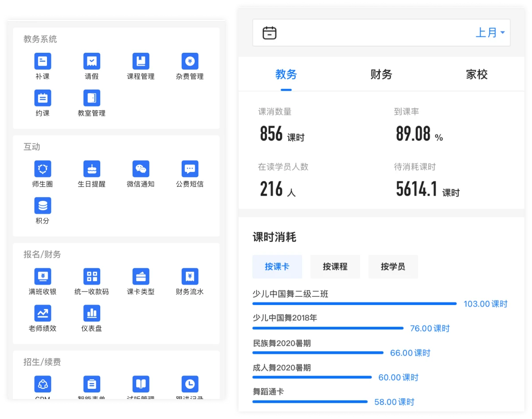This screenshot has height=419, width=532.
Task: Open the 请假 leave request icon
Action: click(x=92, y=61)
